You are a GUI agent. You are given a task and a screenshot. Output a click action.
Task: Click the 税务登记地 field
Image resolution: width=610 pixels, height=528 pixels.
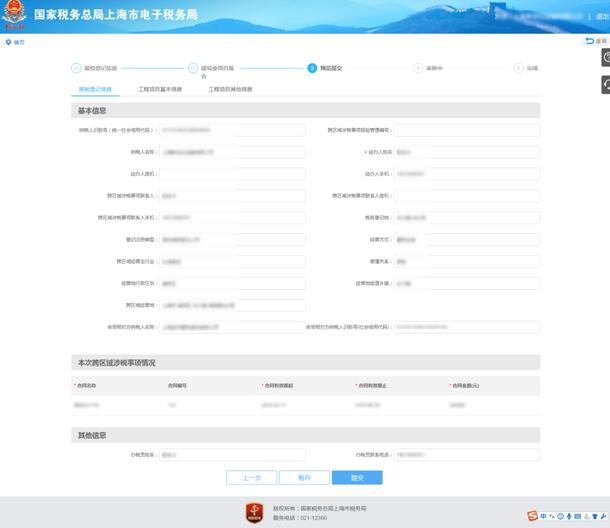[467, 218]
